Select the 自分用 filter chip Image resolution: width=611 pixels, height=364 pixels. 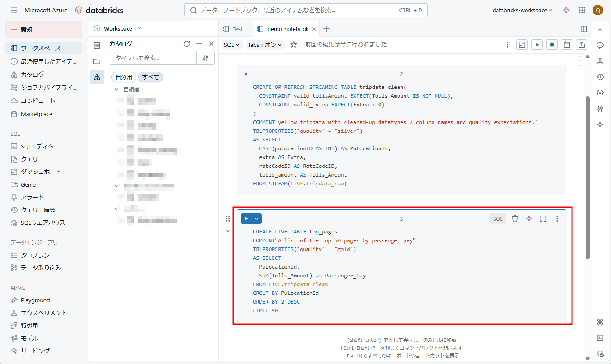tap(124, 77)
